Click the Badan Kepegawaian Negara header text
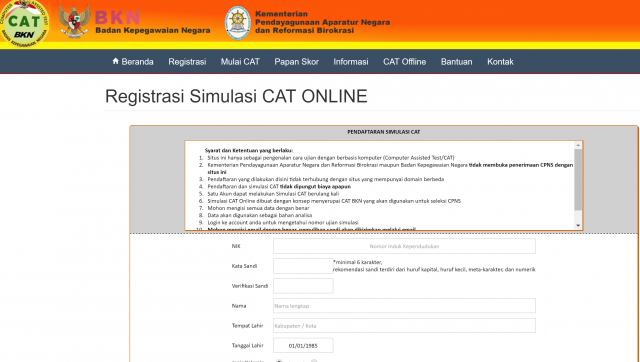Screen dimensions: 640x362 [x=153, y=31]
